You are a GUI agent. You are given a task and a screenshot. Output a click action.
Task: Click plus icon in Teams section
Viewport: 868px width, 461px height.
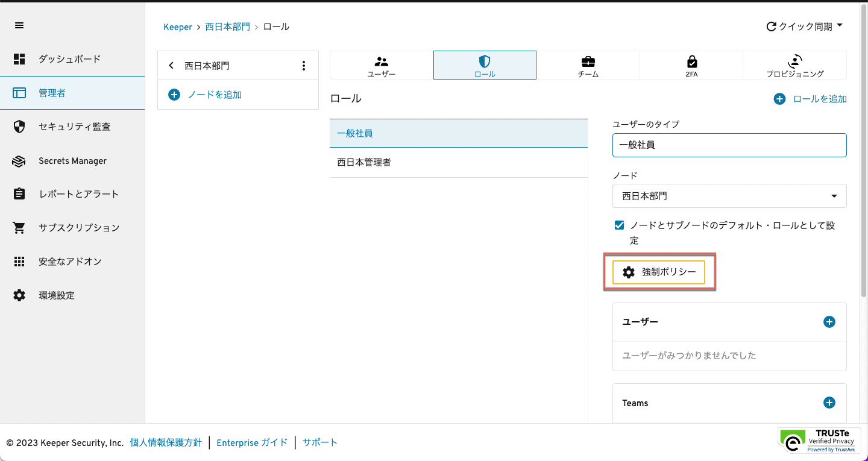pos(829,403)
